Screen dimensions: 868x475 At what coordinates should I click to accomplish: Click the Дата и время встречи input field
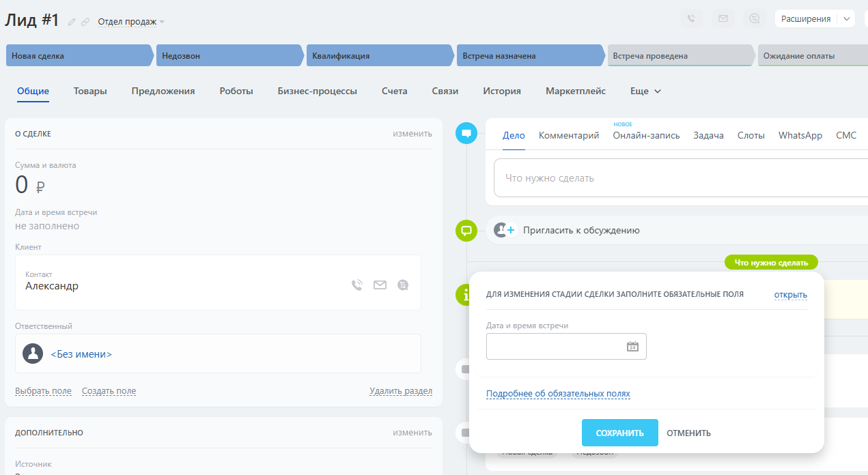[x=566, y=347]
